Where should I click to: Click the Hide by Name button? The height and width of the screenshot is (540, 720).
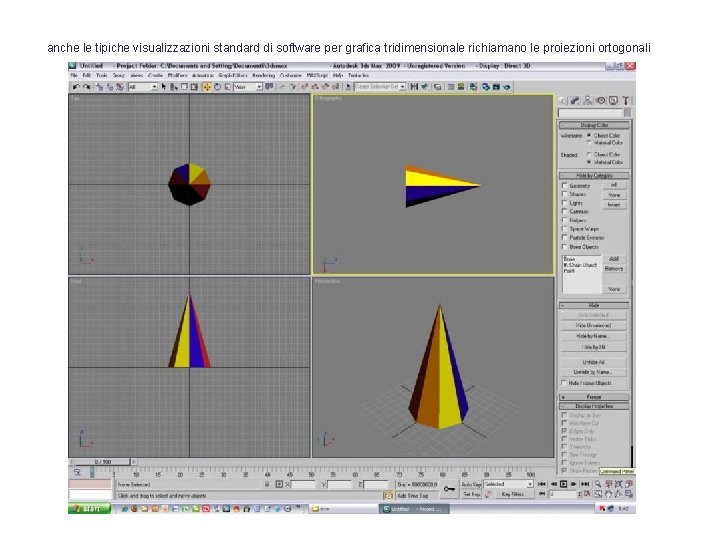pos(594,336)
